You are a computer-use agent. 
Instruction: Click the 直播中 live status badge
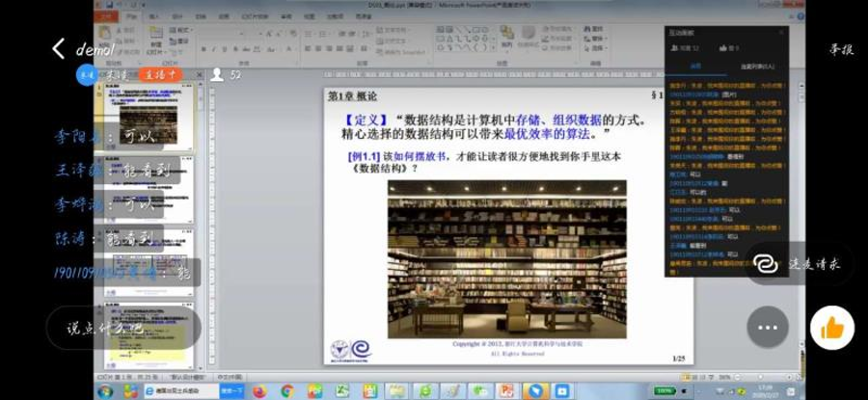(x=160, y=73)
